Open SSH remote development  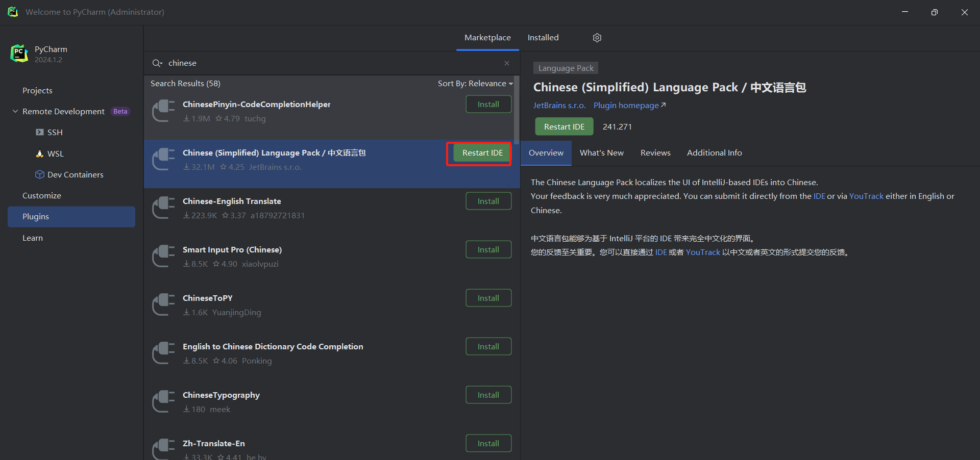pos(50,132)
